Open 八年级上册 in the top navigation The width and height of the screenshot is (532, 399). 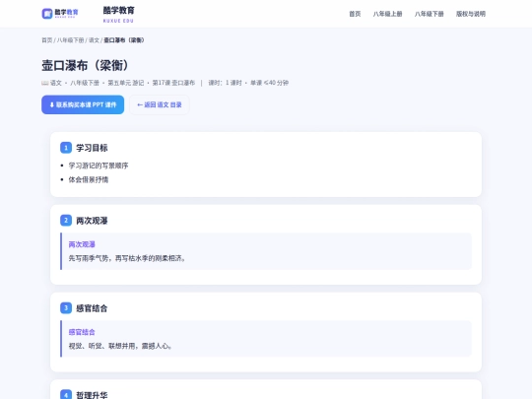(387, 14)
